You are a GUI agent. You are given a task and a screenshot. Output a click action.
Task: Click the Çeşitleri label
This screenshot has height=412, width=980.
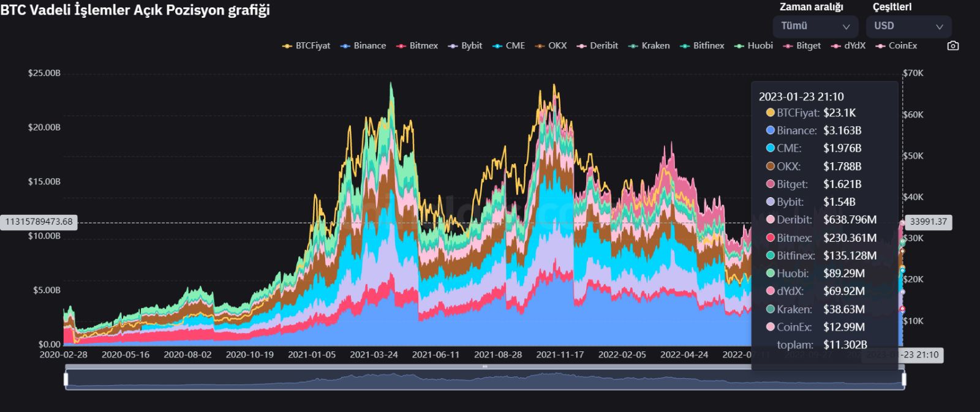point(892,7)
